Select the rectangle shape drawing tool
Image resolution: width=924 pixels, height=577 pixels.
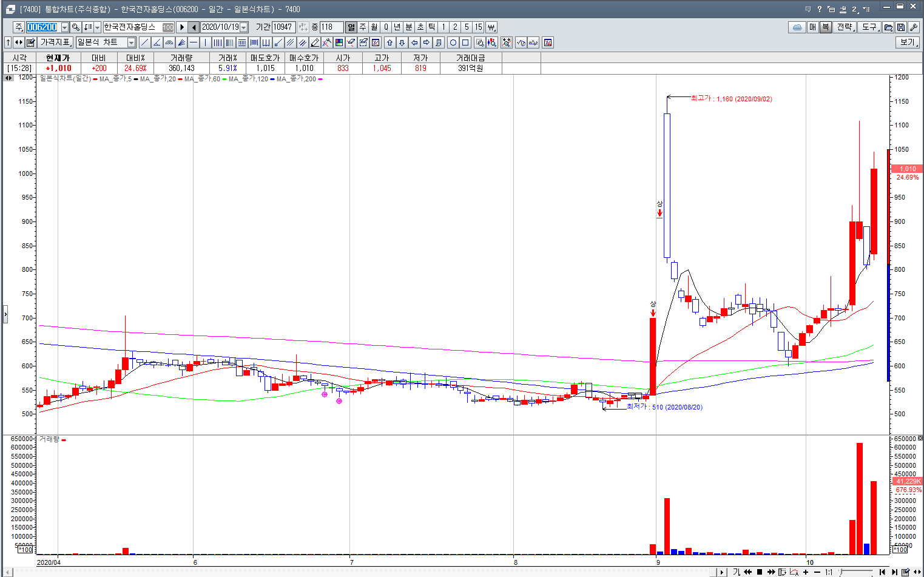[x=465, y=42]
